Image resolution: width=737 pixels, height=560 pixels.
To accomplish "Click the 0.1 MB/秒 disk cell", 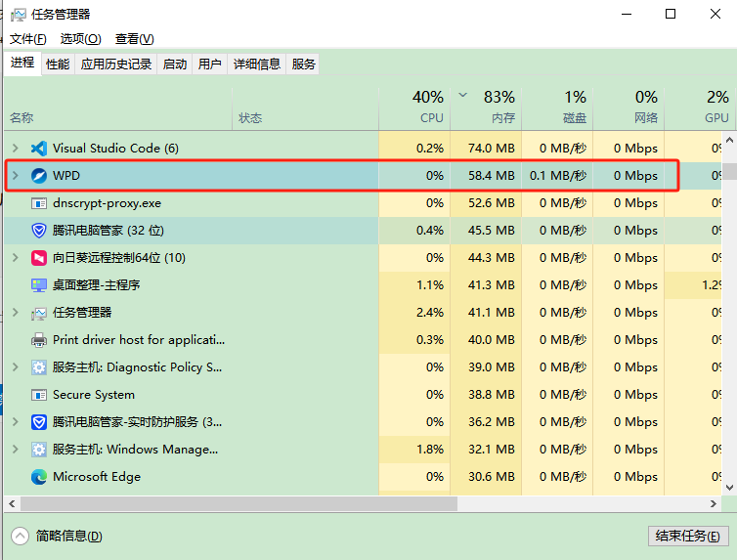I will [x=557, y=176].
